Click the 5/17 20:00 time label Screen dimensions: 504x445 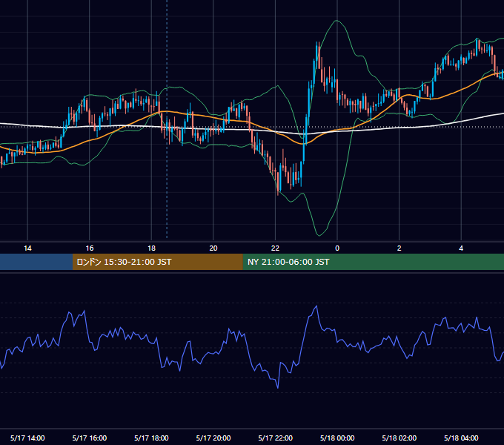coord(213,438)
